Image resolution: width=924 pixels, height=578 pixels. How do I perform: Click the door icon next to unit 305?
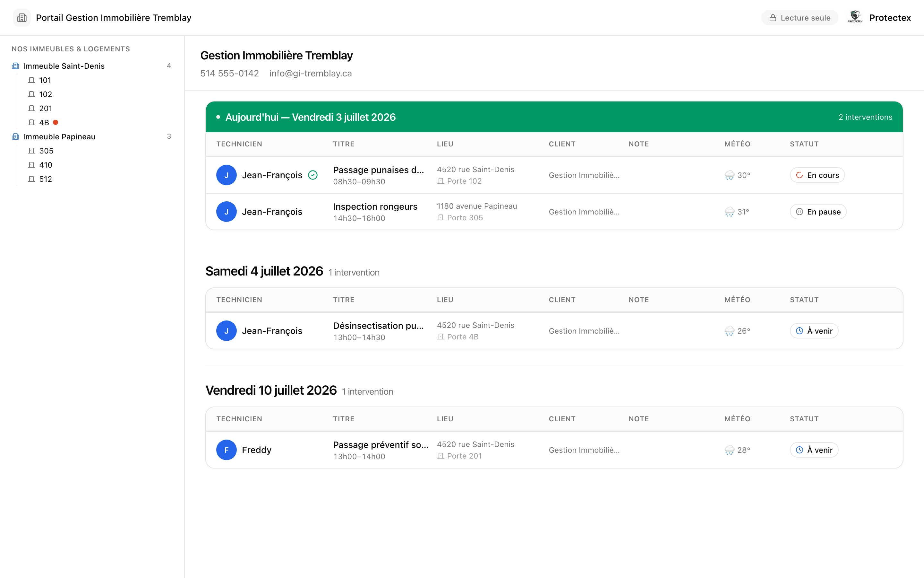tap(32, 151)
